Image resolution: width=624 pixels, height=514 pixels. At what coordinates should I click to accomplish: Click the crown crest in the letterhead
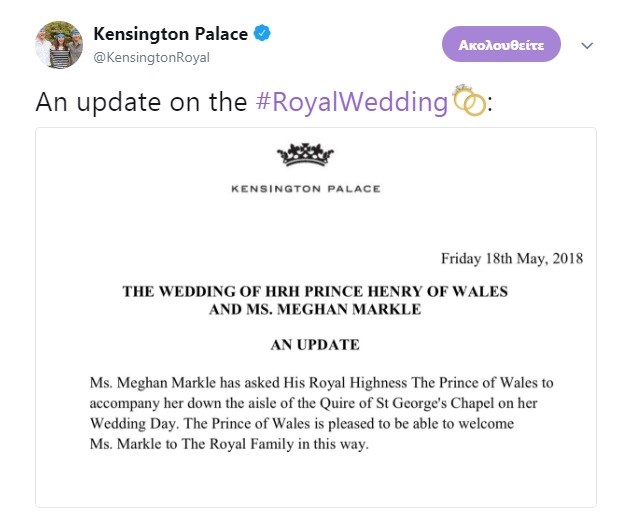point(305,156)
